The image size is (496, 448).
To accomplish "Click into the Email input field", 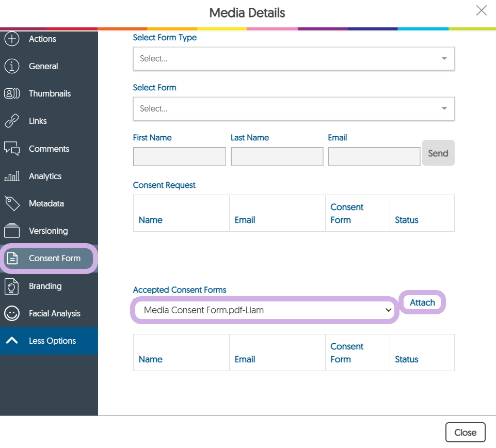I will point(374,157).
